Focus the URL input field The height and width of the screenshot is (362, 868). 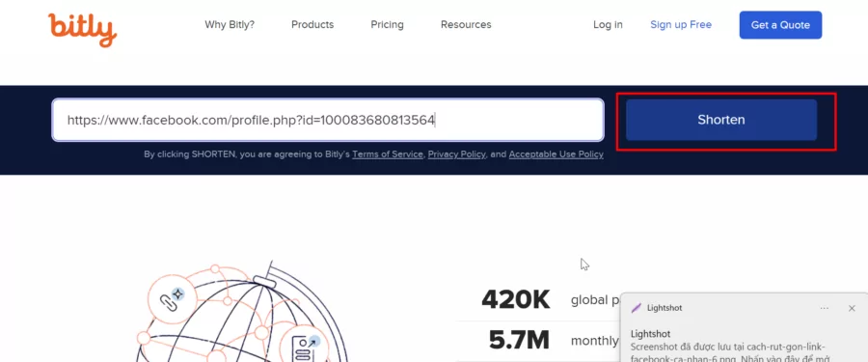328,120
